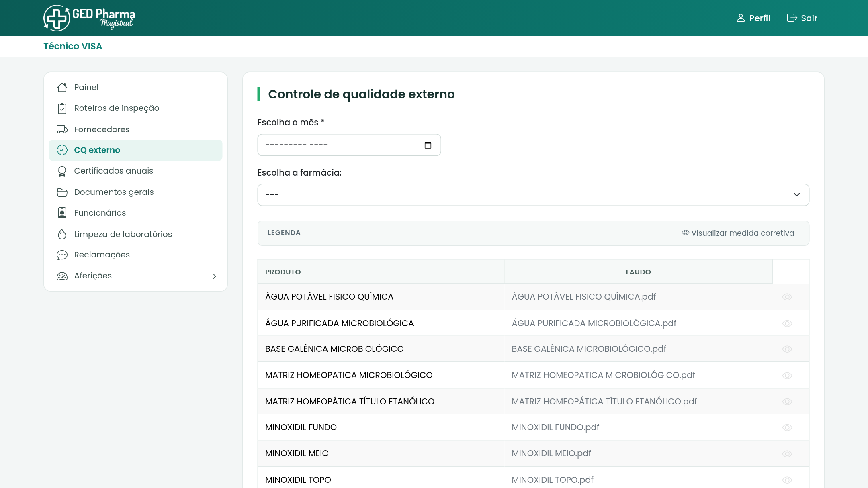Toggle eye icon for MINOXIDIL FUNDO row
Image resolution: width=868 pixels, height=488 pixels.
pos(787,427)
